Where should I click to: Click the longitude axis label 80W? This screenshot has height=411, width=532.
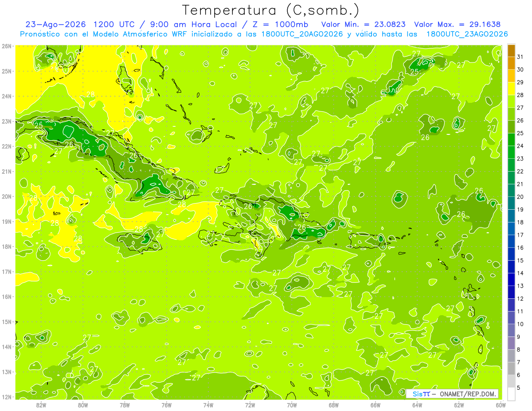tap(83, 405)
